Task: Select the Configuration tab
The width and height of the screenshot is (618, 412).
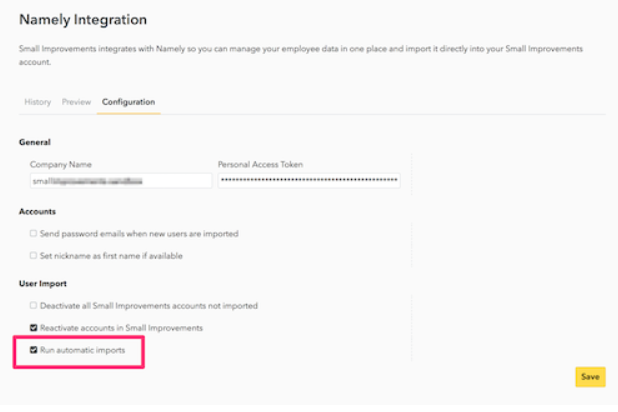Action: 128,102
